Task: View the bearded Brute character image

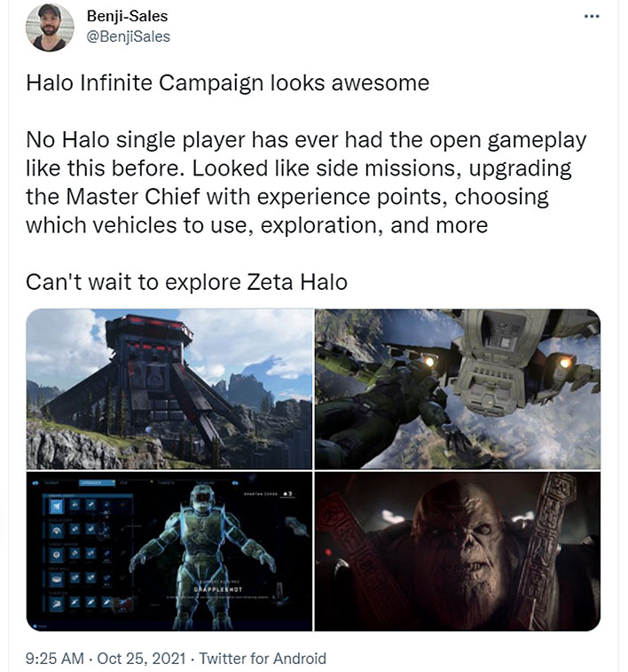Action: click(458, 551)
